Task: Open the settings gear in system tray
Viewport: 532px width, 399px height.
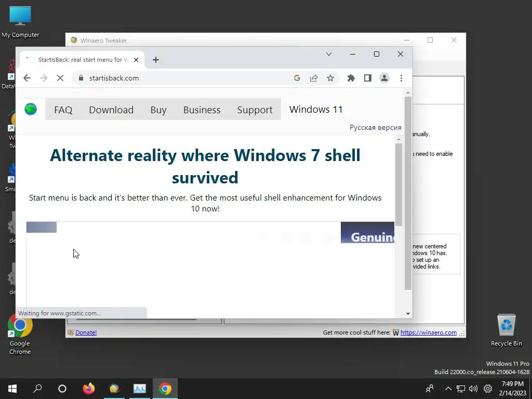Action: [x=488, y=389]
